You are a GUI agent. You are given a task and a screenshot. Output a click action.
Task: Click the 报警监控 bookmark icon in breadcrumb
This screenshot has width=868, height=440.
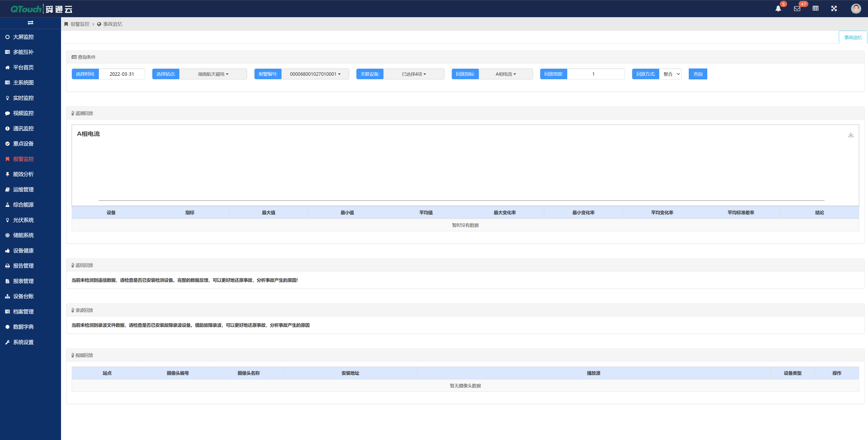click(66, 24)
